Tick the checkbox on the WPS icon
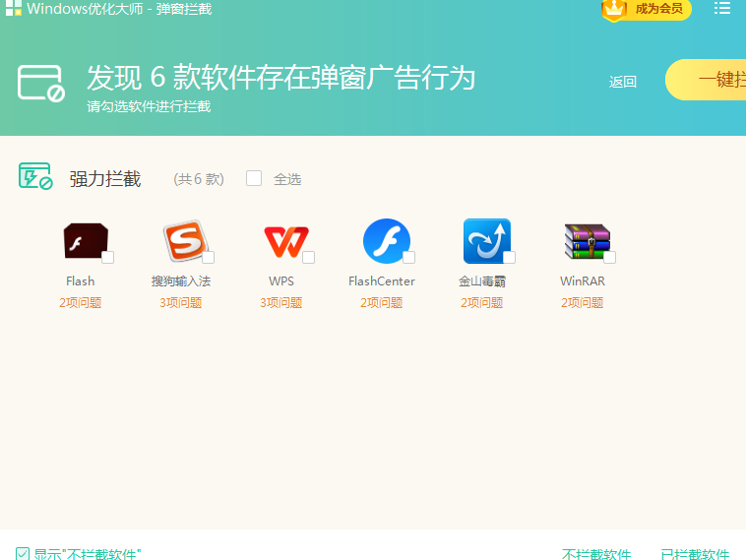746x560 pixels. (308, 258)
